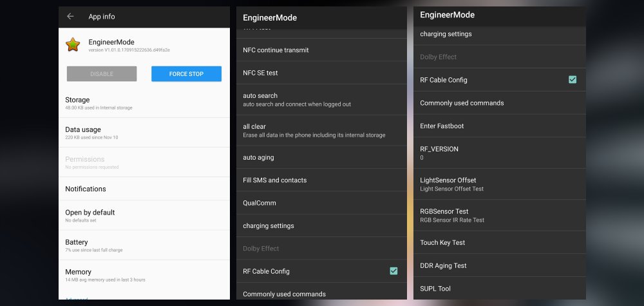Image resolution: width=644 pixels, height=306 pixels.
Task: Click the EngineerMode star app icon
Action: [x=73, y=44]
